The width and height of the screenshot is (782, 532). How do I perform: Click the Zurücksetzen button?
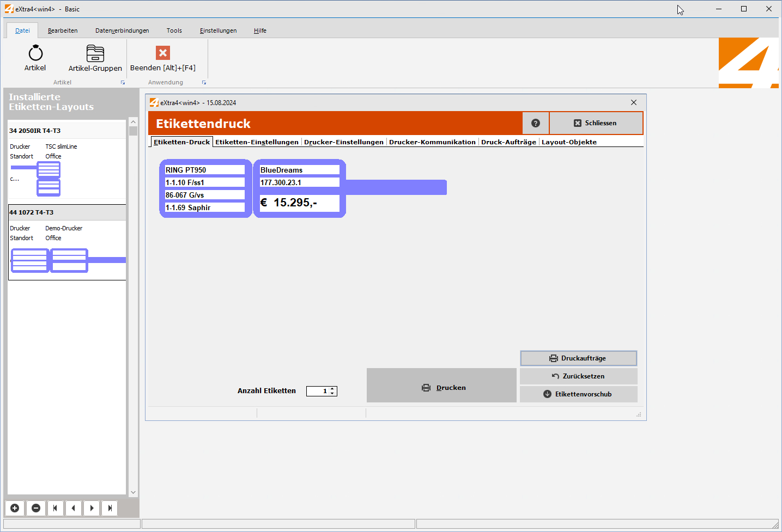(578, 376)
